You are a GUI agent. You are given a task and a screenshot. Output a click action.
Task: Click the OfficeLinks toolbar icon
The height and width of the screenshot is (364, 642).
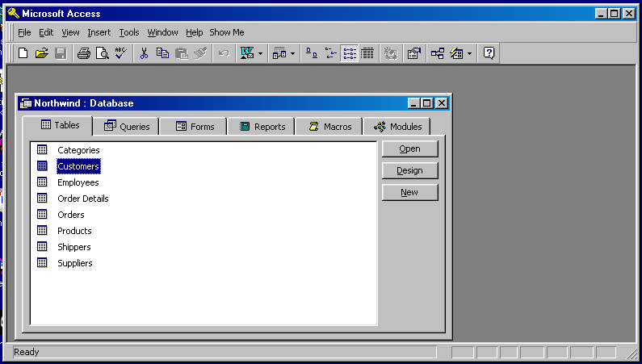point(247,53)
